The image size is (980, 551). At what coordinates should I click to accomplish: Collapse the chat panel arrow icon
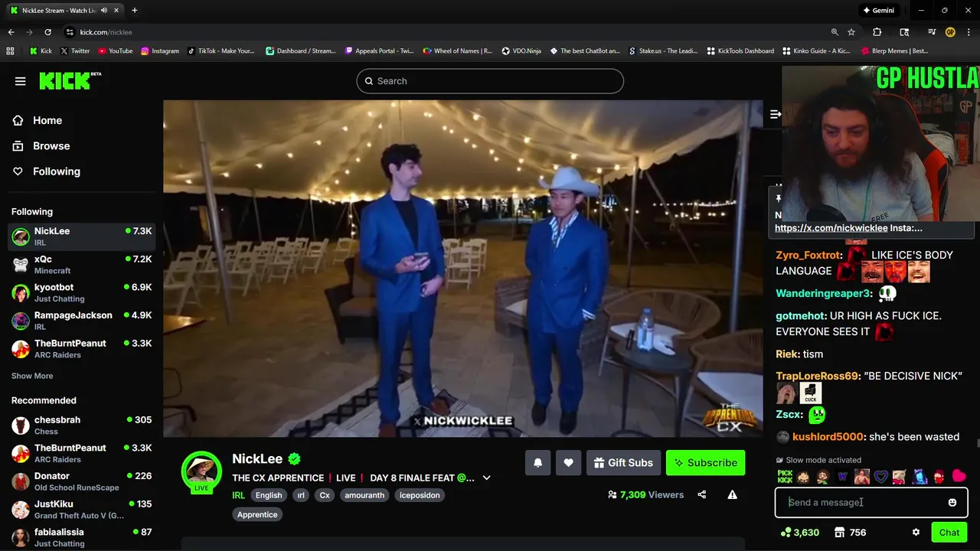point(775,114)
